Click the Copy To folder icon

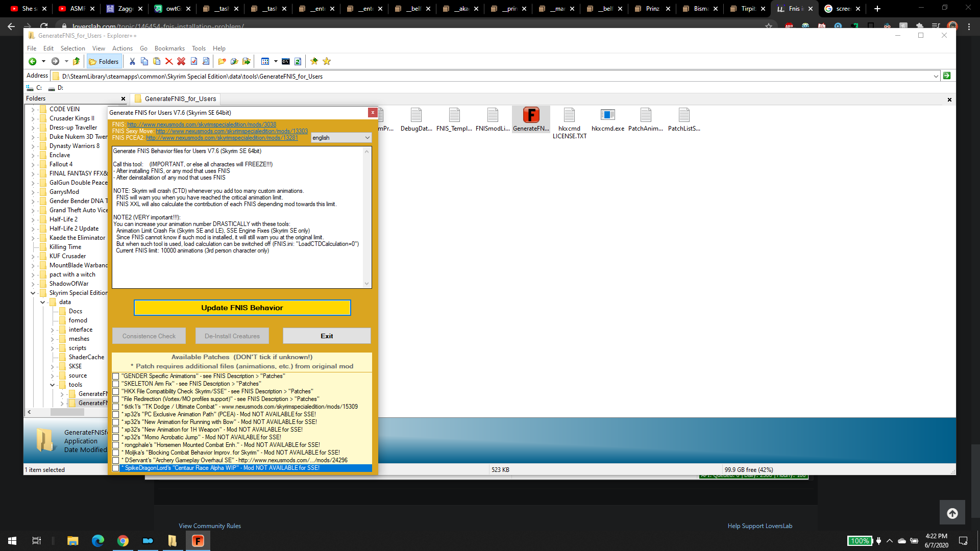[234, 61]
